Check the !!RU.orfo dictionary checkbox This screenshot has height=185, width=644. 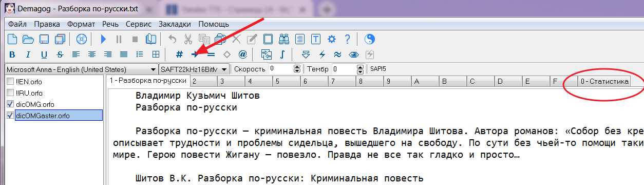[x=10, y=93]
